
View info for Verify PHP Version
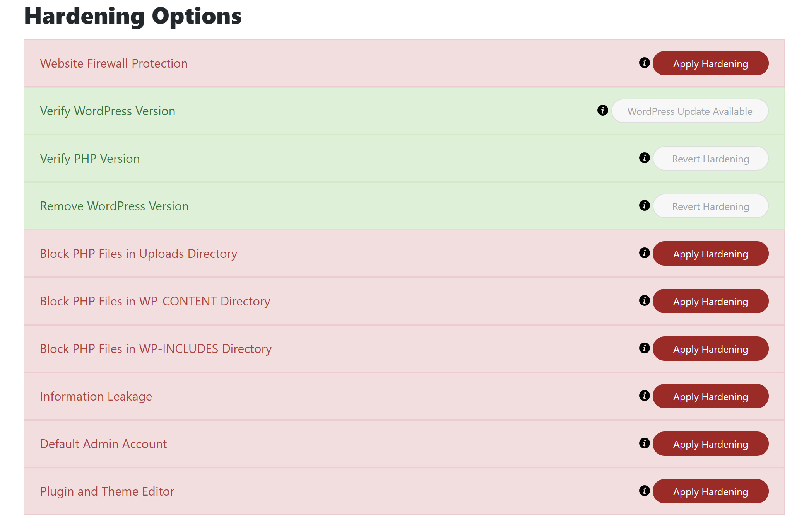point(643,158)
